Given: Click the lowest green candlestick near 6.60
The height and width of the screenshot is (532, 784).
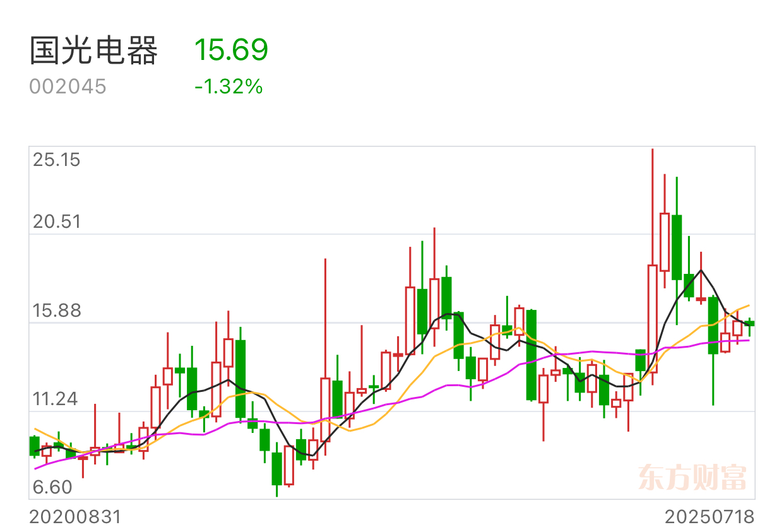Looking at the screenshot, I should click(x=276, y=468).
